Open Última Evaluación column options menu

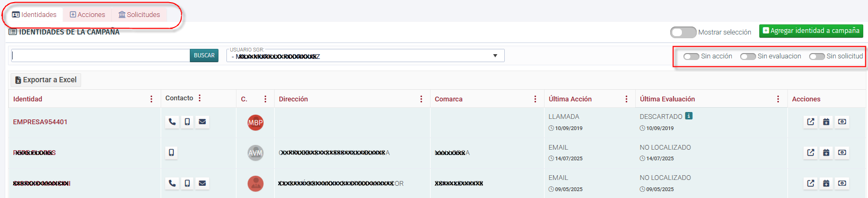pyautogui.click(x=778, y=99)
